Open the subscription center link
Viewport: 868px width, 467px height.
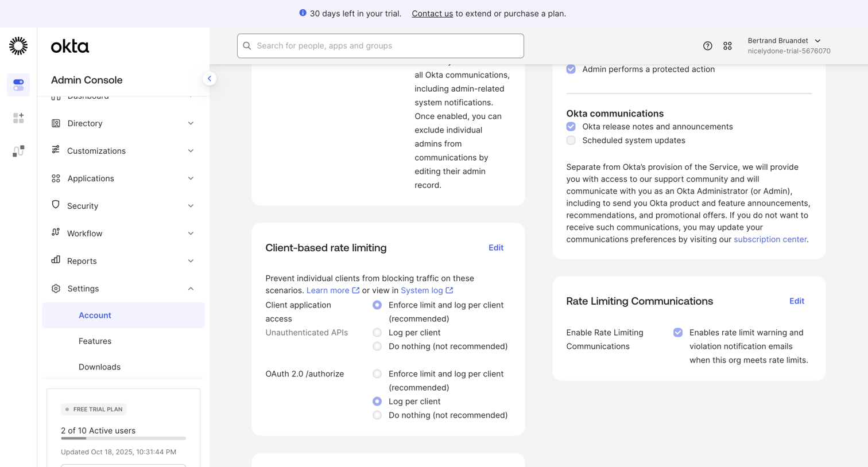pos(770,239)
